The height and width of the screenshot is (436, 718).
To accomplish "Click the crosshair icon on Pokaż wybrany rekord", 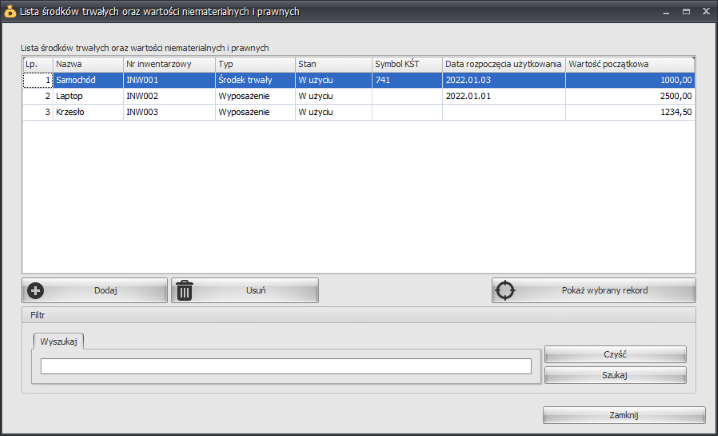I will point(506,290).
